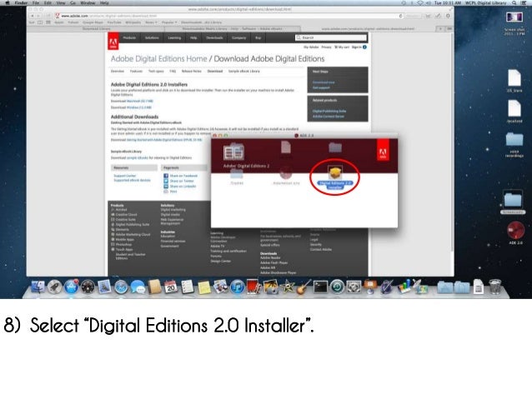Click Share on Twitter icon
532x399 pixels.
point(166,181)
